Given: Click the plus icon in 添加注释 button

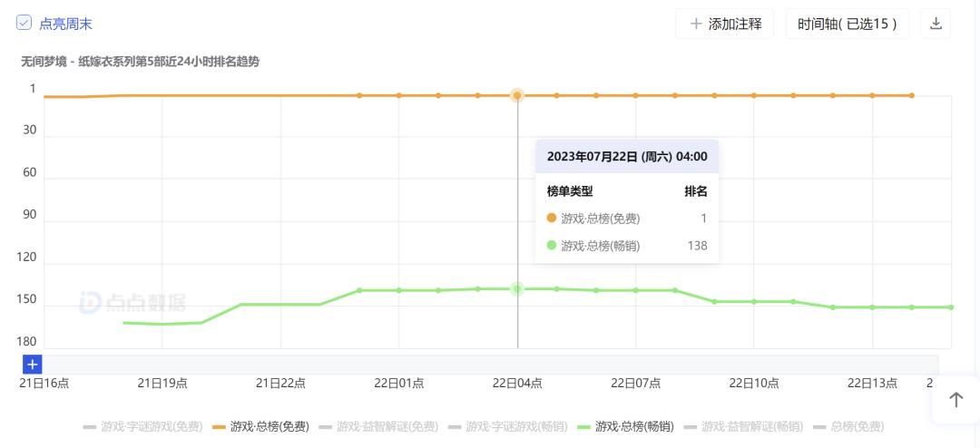Looking at the screenshot, I should (x=696, y=24).
